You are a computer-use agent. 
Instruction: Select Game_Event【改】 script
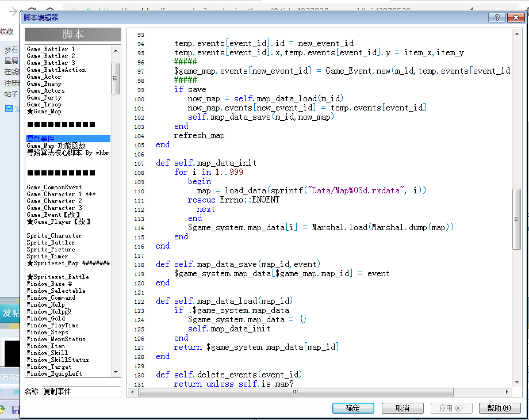pyautogui.click(x=53, y=215)
